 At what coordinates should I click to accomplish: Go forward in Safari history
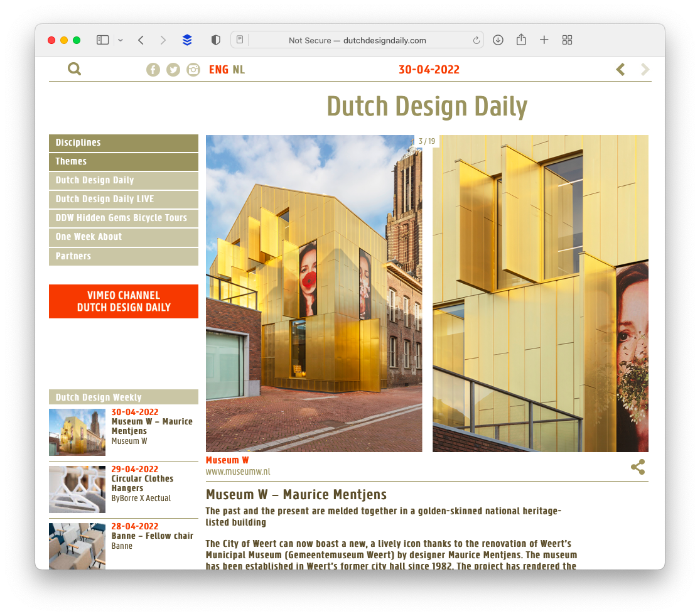point(163,40)
